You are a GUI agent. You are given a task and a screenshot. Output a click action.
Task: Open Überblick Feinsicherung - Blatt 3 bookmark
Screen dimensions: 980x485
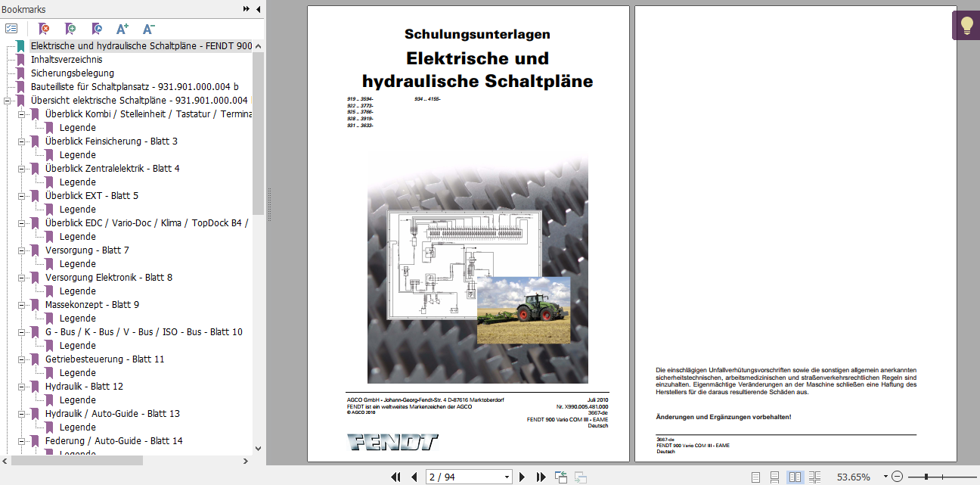tap(111, 141)
